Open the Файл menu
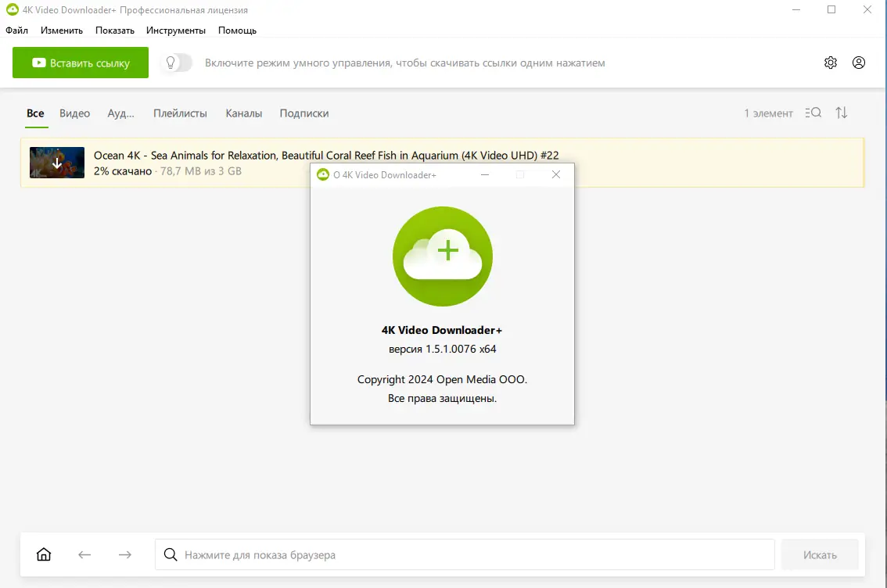 pyautogui.click(x=17, y=30)
